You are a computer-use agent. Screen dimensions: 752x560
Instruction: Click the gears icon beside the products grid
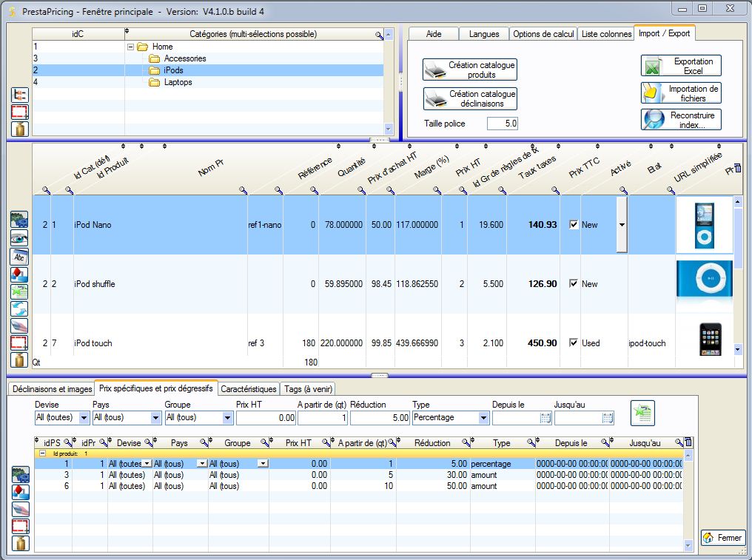point(19,220)
